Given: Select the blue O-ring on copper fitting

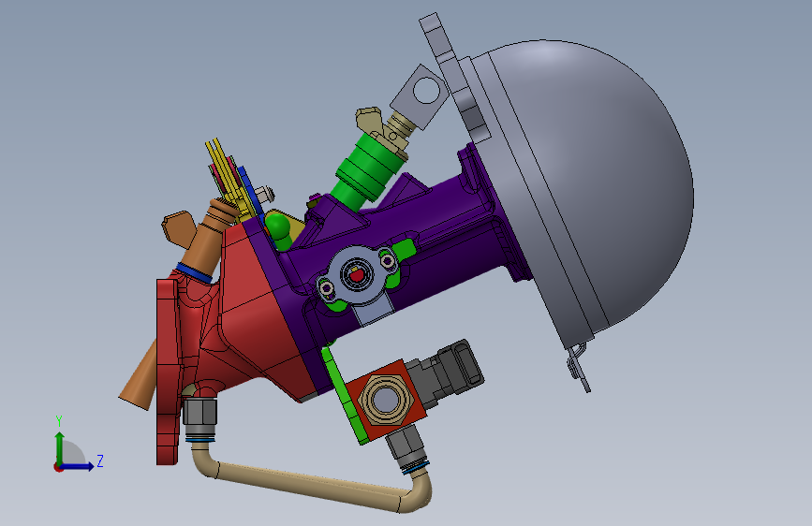Looking at the screenshot, I should 194,273.
